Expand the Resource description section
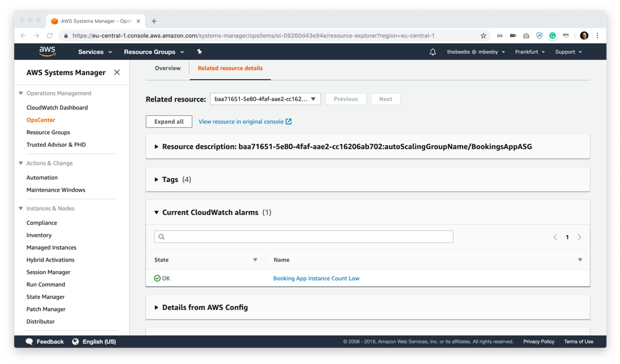This screenshot has width=620, height=364. [157, 146]
